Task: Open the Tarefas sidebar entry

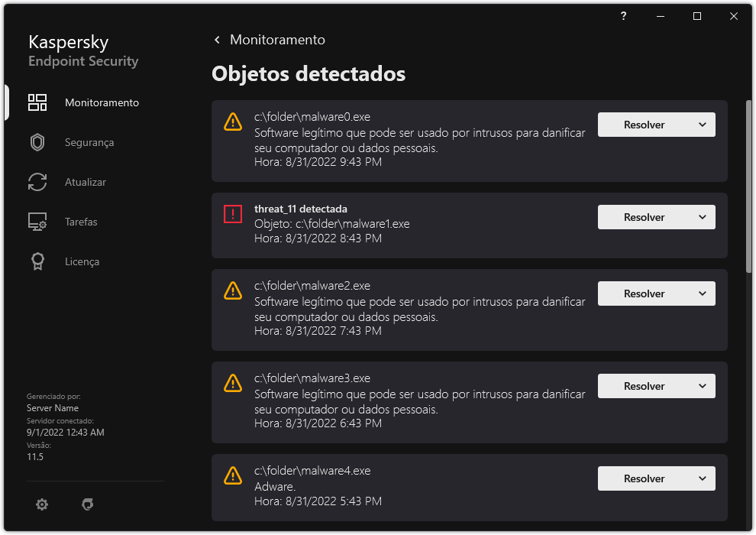Action: tap(81, 221)
